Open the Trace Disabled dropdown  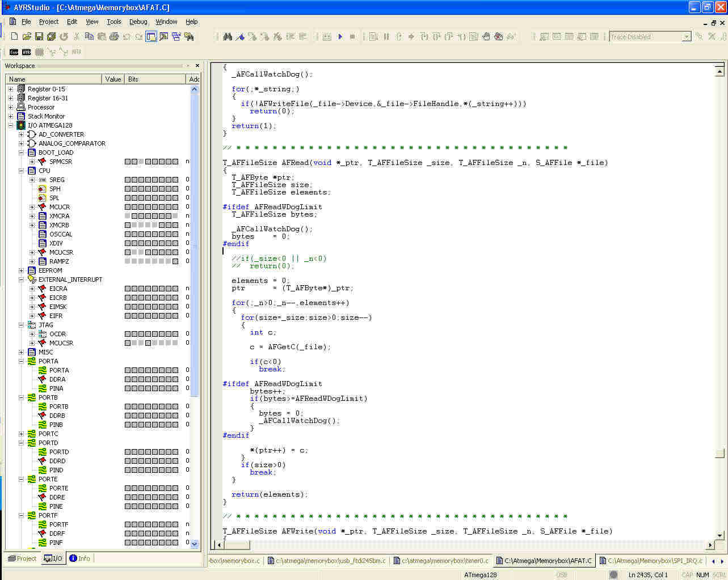(x=686, y=37)
